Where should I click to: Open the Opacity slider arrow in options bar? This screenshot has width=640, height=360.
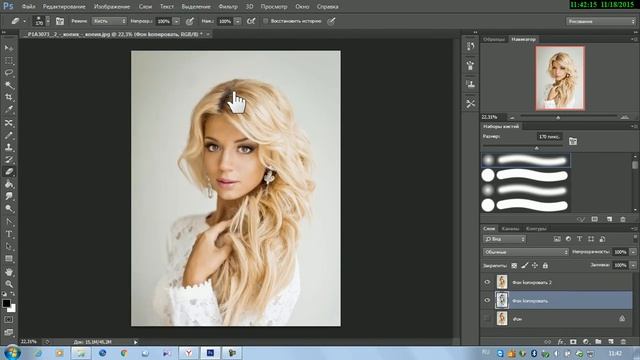176,21
